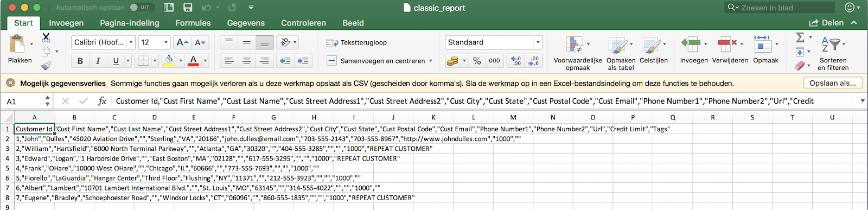This screenshot has width=868, height=210.
Task: Open the Celstijlen gallery
Action: (653, 50)
